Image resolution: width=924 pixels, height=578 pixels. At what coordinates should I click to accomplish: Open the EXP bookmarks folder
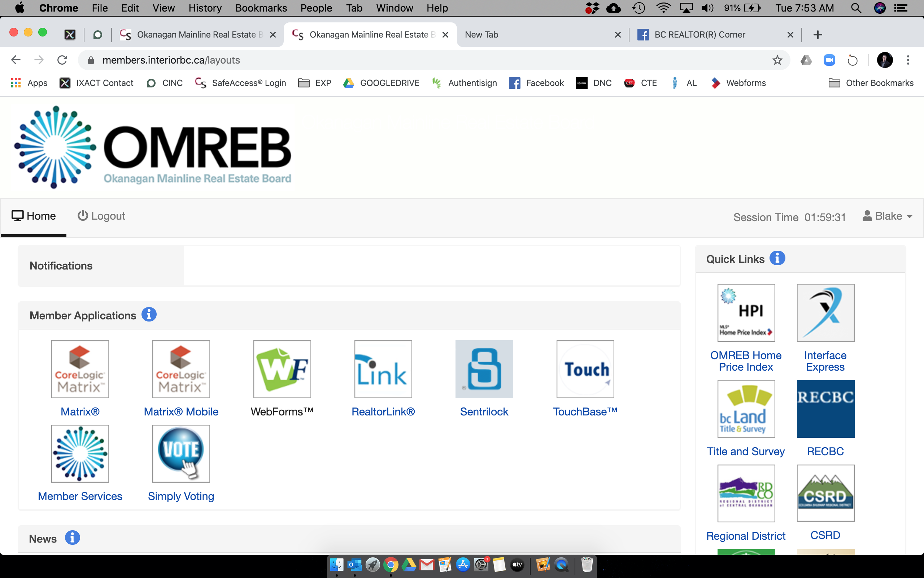coord(315,83)
